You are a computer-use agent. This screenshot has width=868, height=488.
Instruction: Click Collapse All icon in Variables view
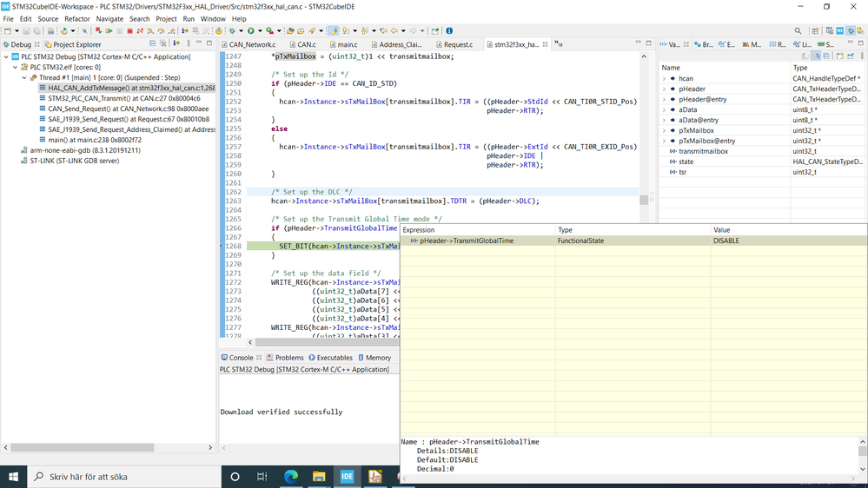pyautogui.click(x=826, y=56)
